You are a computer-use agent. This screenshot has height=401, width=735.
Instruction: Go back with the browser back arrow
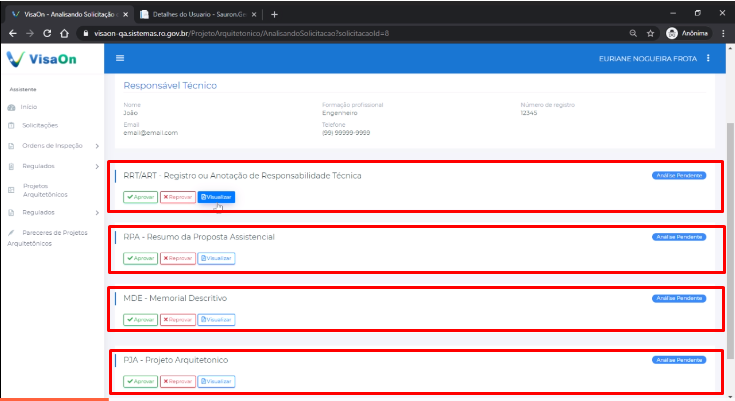(x=13, y=33)
